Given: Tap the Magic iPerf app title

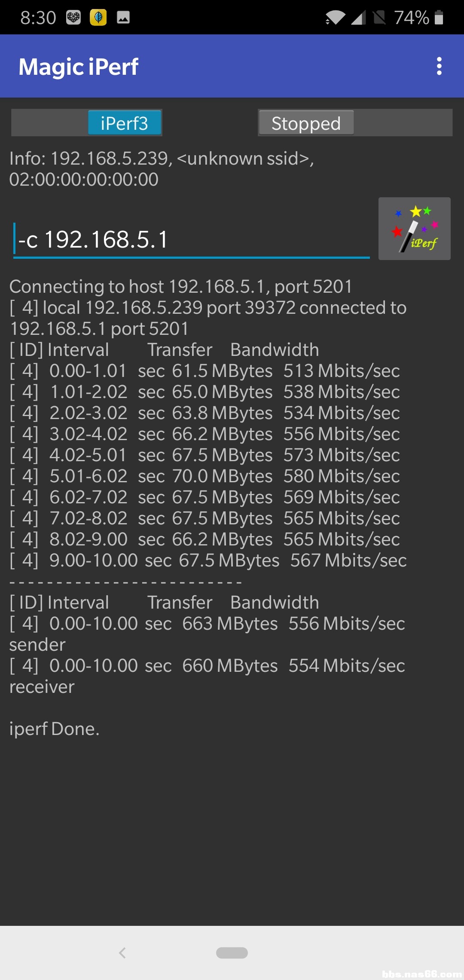Looking at the screenshot, I should tap(78, 67).
